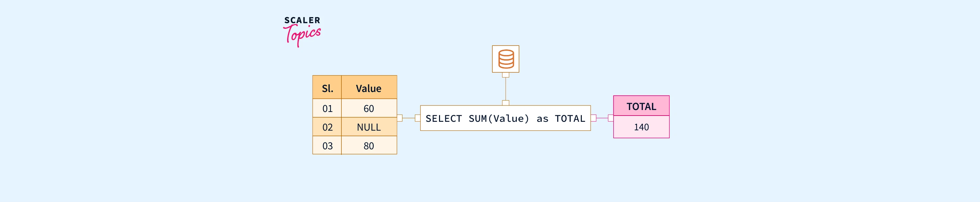This screenshot has width=980, height=202.
Task: Click the cell containing 03
Action: [x=327, y=146]
